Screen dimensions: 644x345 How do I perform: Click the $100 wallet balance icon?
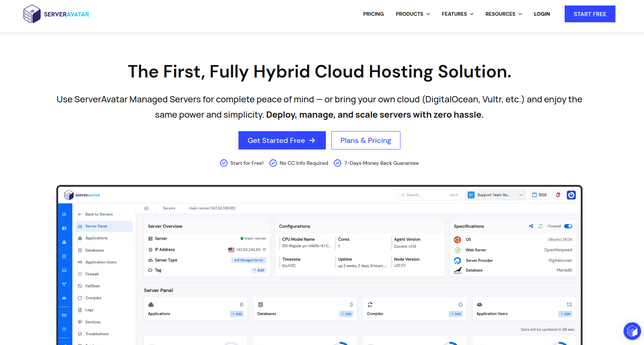(x=539, y=195)
